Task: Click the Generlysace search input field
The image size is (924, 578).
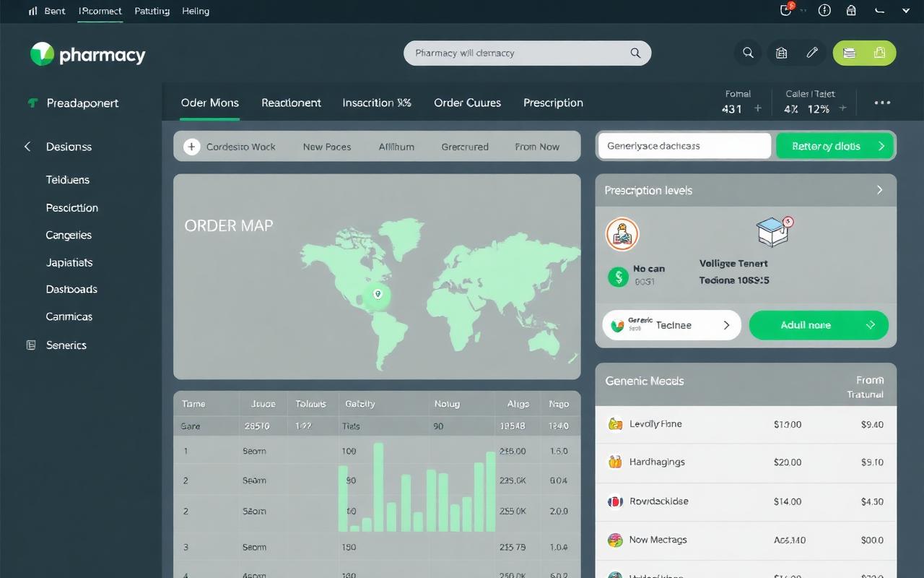Action: 683,145
